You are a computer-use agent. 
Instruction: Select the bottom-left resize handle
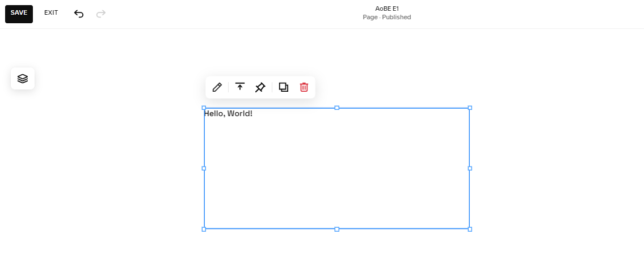click(x=204, y=229)
